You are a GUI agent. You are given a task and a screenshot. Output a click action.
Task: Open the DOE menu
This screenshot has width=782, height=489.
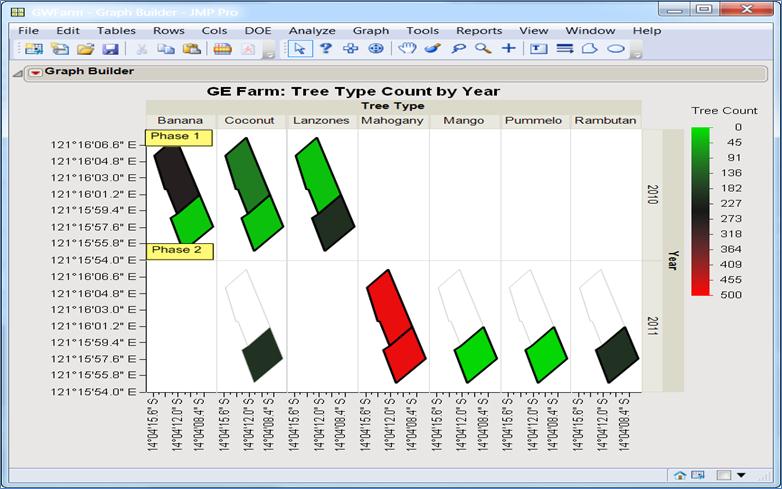click(x=258, y=30)
